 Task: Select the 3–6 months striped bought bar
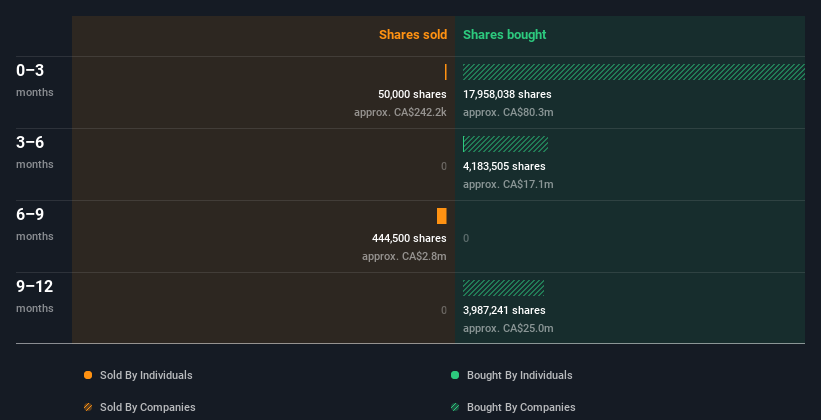(x=505, y=144)
